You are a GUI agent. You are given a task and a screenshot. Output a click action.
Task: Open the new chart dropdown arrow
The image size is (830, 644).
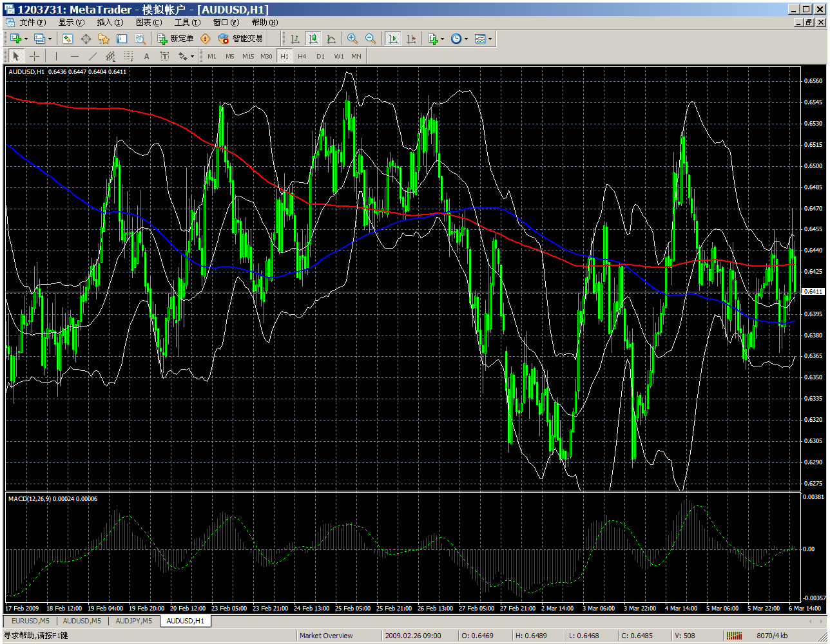tap(26, 39)
